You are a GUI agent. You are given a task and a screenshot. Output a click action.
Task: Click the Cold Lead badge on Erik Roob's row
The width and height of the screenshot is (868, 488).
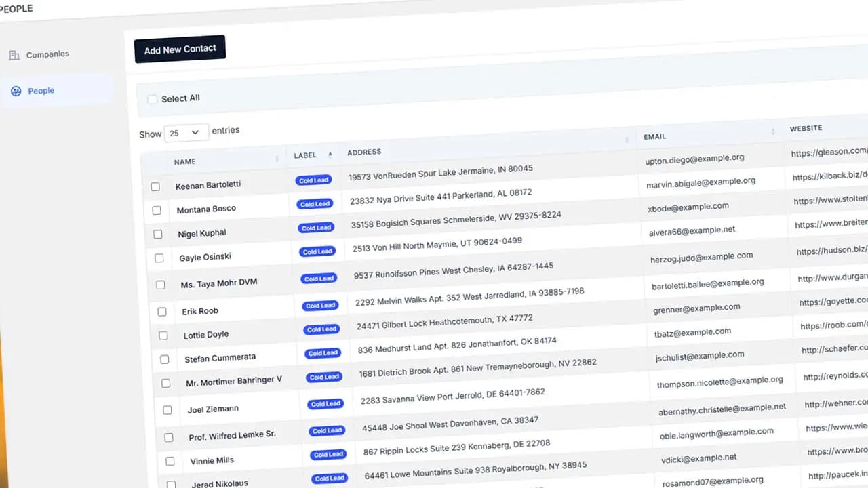click(320, 305)
